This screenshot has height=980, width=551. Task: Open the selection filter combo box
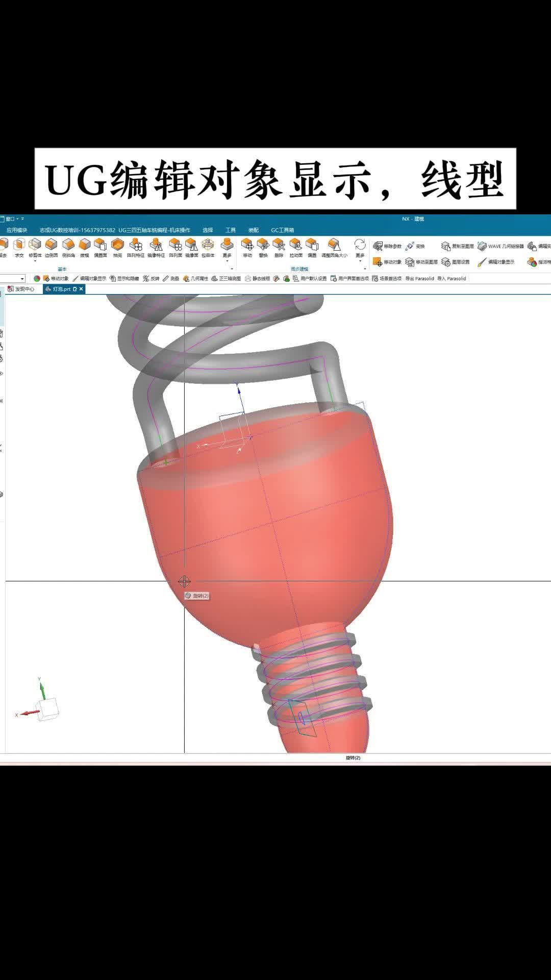[x=13, y=279]
